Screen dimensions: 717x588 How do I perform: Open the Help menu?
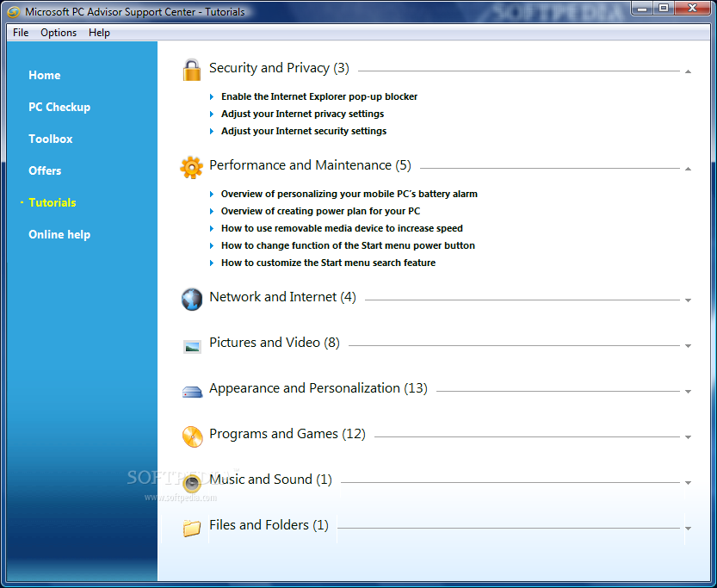[x=99, y=33]
